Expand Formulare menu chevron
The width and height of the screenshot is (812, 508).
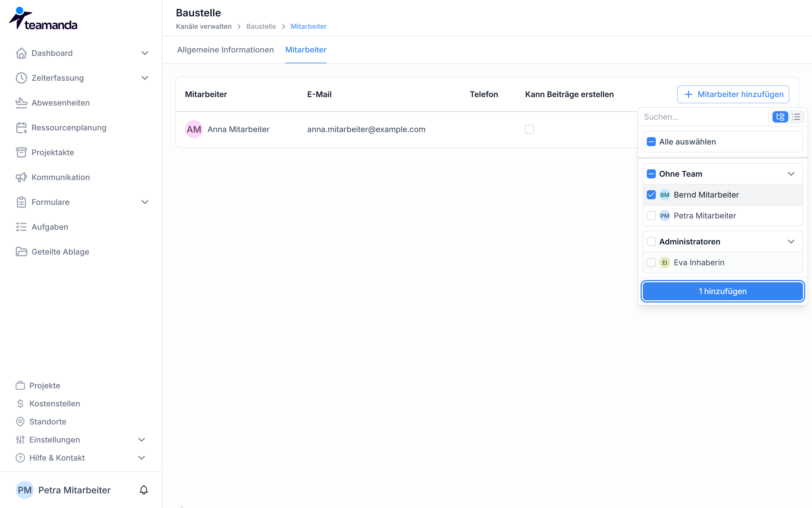pyautogui.click(x=145, y=202)
